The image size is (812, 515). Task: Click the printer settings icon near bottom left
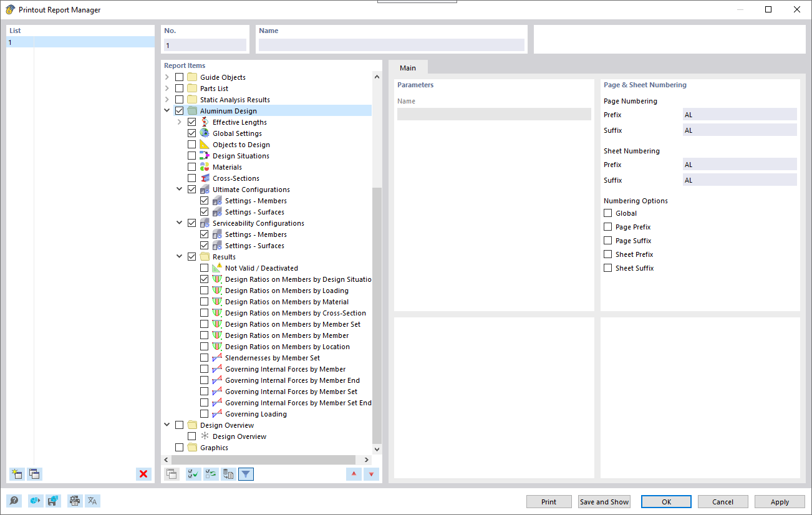pyautogui.click(x=74, y=501)
